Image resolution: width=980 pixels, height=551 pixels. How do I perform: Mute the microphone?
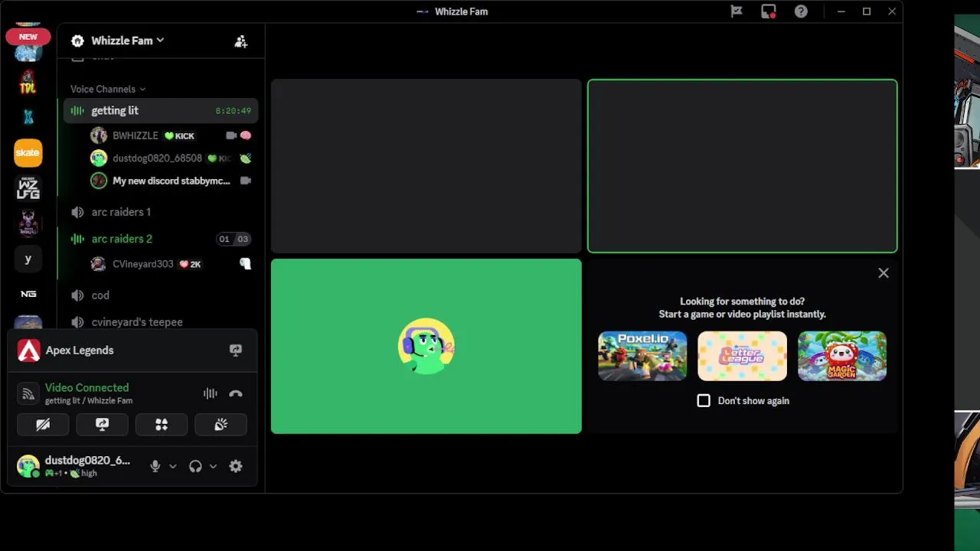(x=155, y=466)
